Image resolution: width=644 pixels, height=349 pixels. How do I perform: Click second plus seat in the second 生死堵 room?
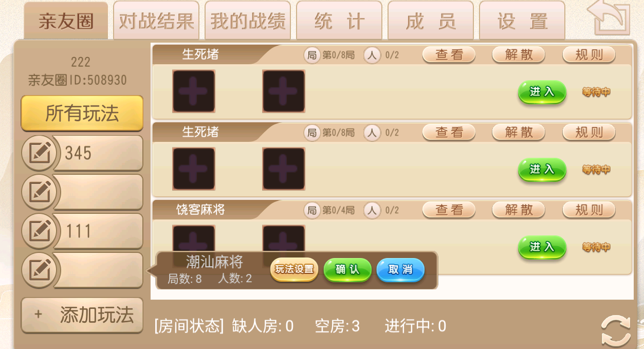click(284, 169)
